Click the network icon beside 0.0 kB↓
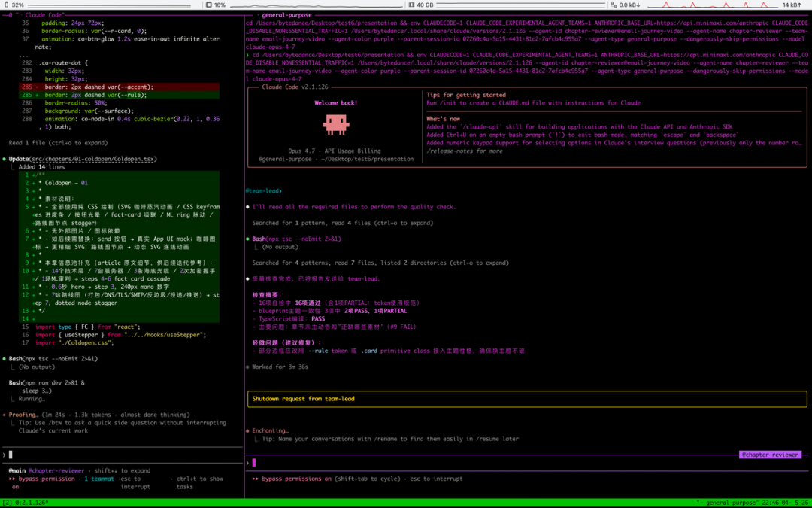 point(614,5)
